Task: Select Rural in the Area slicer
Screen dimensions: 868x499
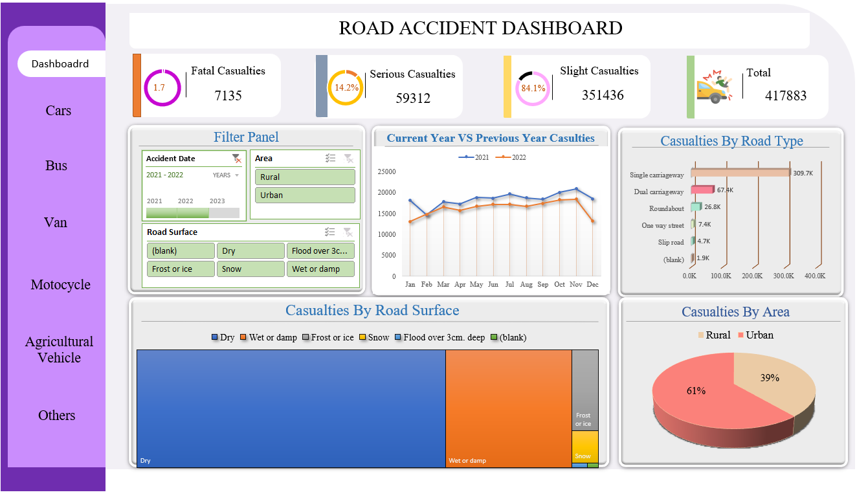Action: coord(304,176)
